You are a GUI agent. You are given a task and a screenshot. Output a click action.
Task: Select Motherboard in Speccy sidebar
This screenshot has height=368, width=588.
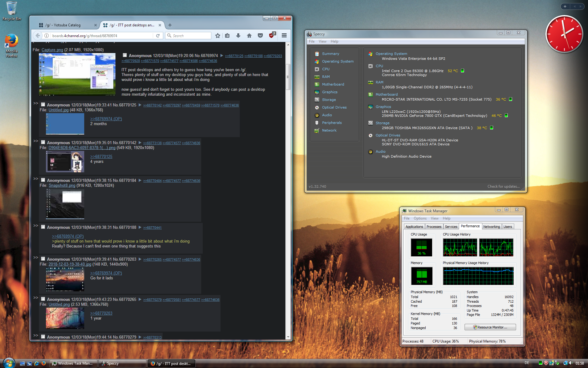tap(333, 84)
